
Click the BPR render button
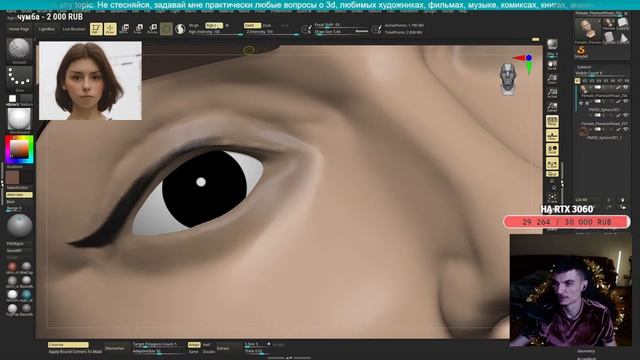click(x=552, y=45)
